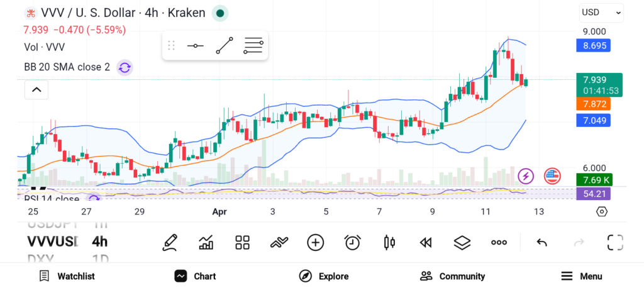Viewport: 644px width, 290px height.
Task: Open the object tree layers icon
Action: click(462, 242)
